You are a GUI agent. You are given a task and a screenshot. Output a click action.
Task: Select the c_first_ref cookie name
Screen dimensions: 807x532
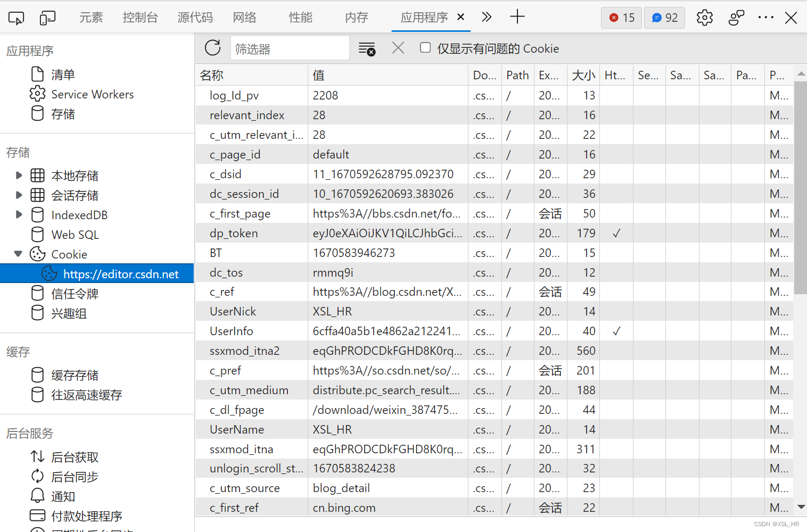coord(234,508)
